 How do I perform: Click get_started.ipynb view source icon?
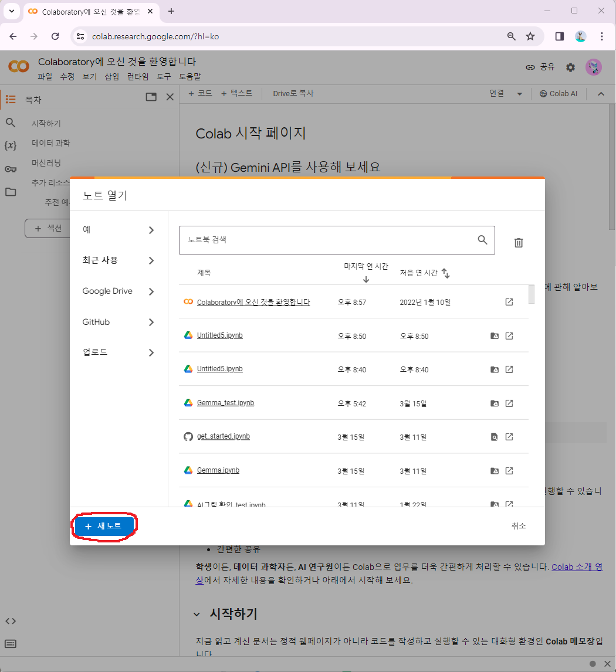pos(494,437)
